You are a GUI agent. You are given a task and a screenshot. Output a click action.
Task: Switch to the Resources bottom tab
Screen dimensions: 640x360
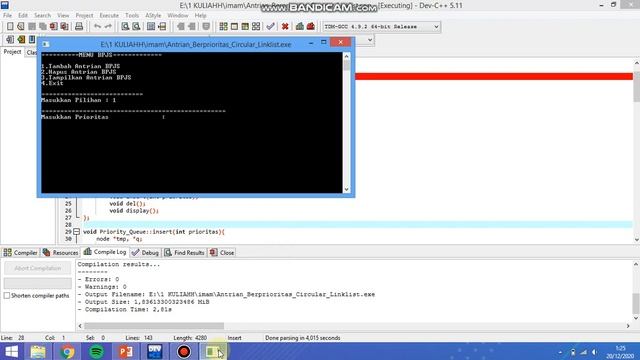point(60,253)
